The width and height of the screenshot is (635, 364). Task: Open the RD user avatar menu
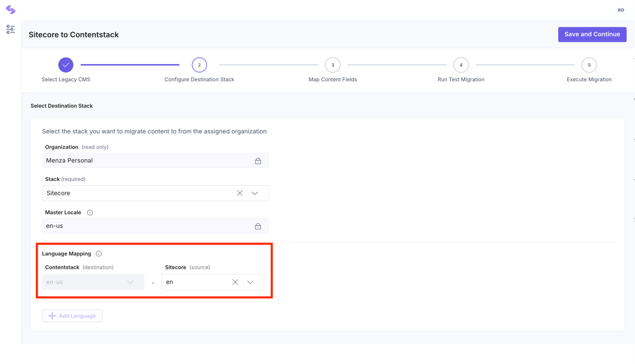coord(621,10)
